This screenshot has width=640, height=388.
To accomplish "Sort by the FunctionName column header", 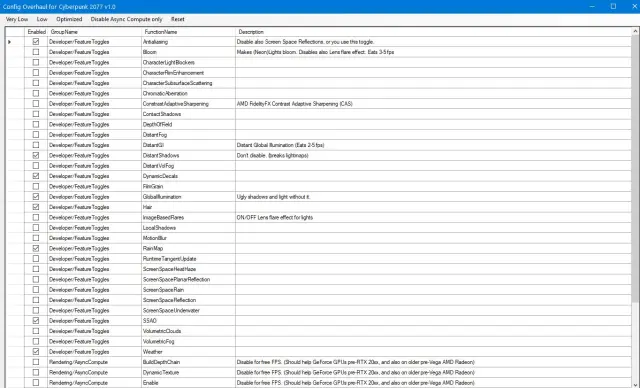I will [188, 32].
